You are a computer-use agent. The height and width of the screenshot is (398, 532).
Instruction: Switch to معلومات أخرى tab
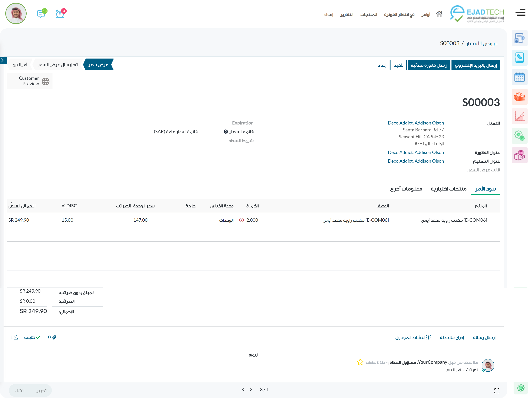click(x=406, y=189)
